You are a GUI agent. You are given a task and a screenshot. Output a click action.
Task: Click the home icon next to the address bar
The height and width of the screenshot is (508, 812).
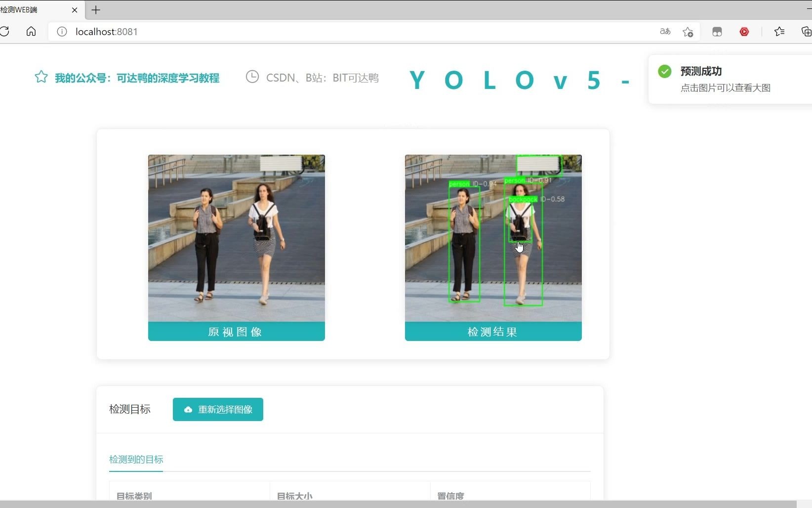pos(31,31)
